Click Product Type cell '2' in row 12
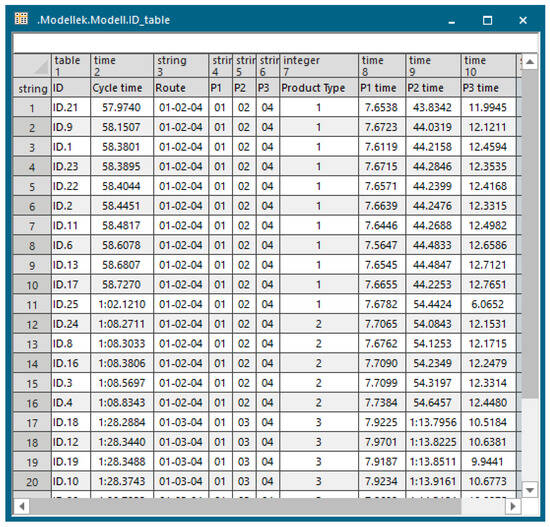Screen dimensions: 550x527 click(x=318, y=324)
